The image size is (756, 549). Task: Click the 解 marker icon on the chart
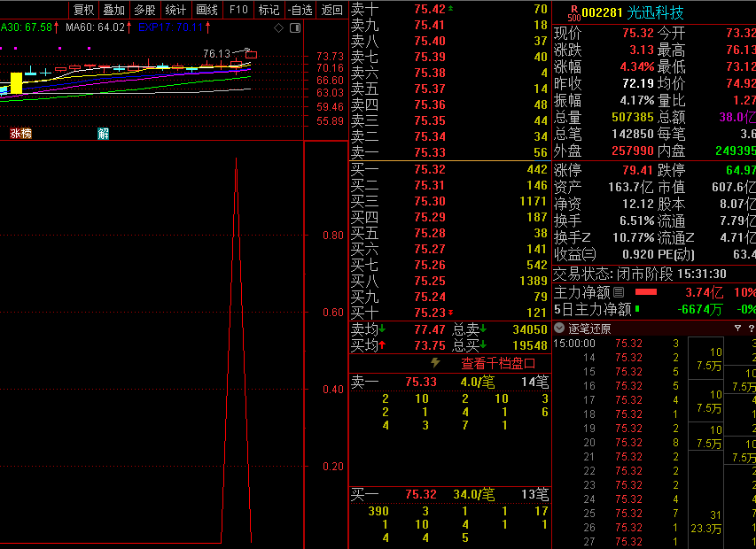click(x=103, y=134)
